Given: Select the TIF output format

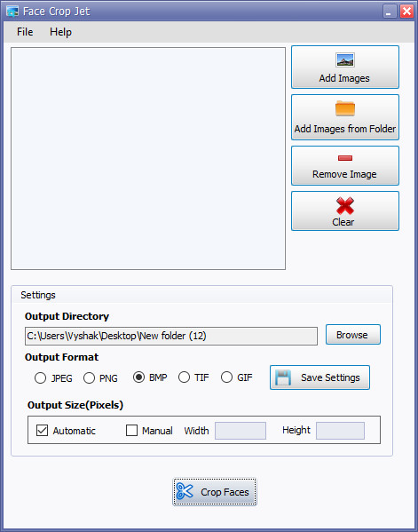Looking at the screenshot, I should coord(184,377).
